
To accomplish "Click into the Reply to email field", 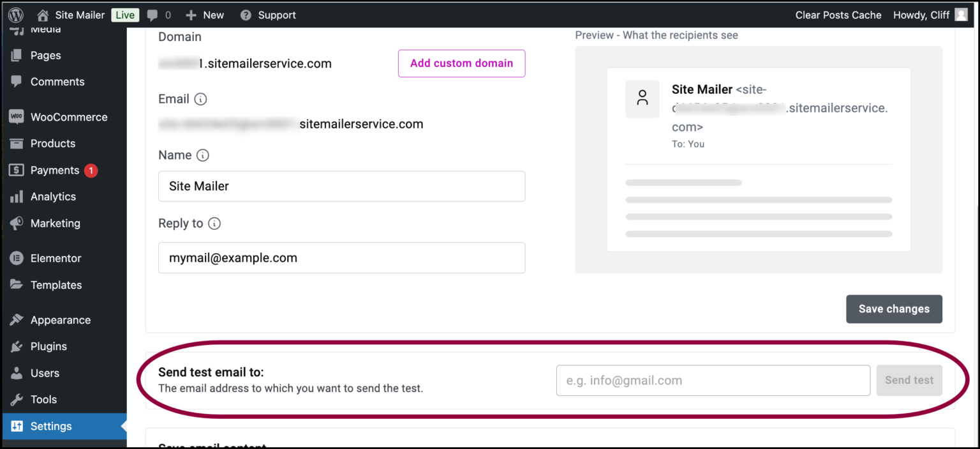I will [x=341, y=258].
